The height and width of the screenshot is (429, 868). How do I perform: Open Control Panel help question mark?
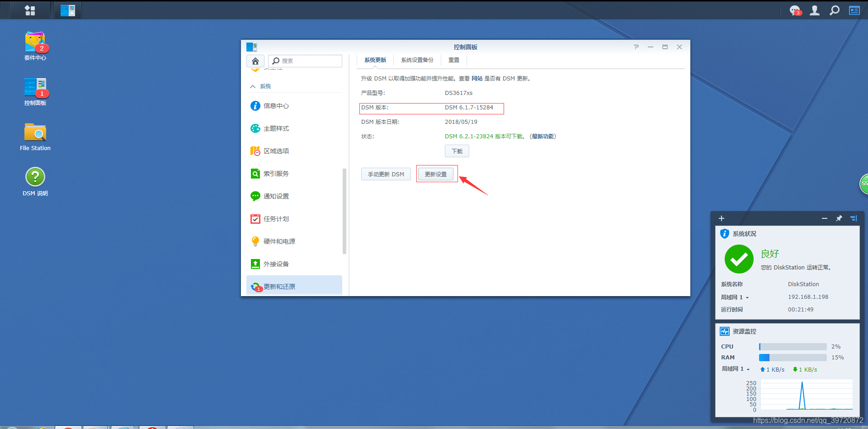(636, 47)
